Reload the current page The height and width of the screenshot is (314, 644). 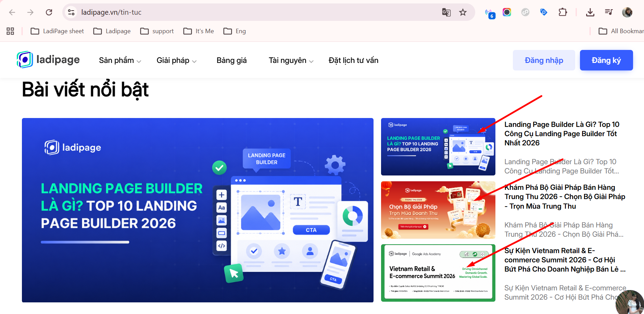click(x=49, y=12)
